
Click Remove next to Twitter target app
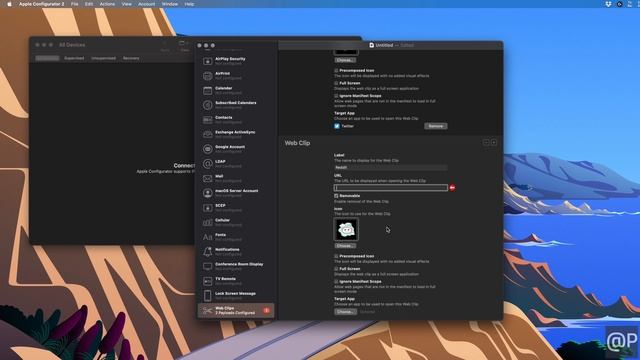pos(436,126)
